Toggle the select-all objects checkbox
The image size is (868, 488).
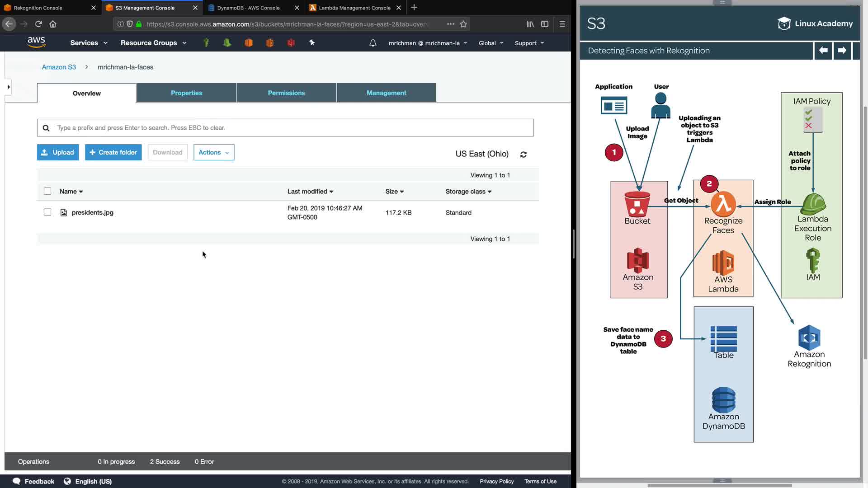(x=47, y=191)
